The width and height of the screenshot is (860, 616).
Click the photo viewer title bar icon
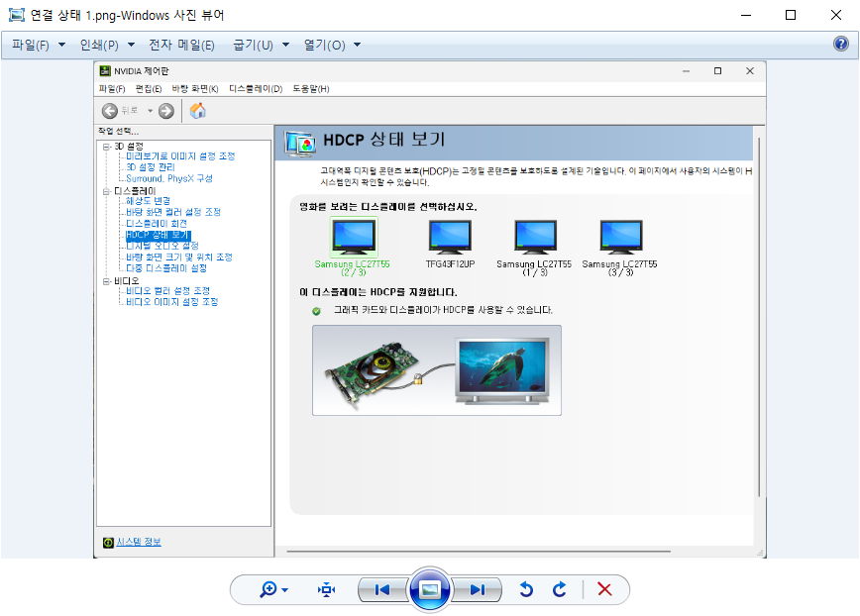(x=17, y=15)
